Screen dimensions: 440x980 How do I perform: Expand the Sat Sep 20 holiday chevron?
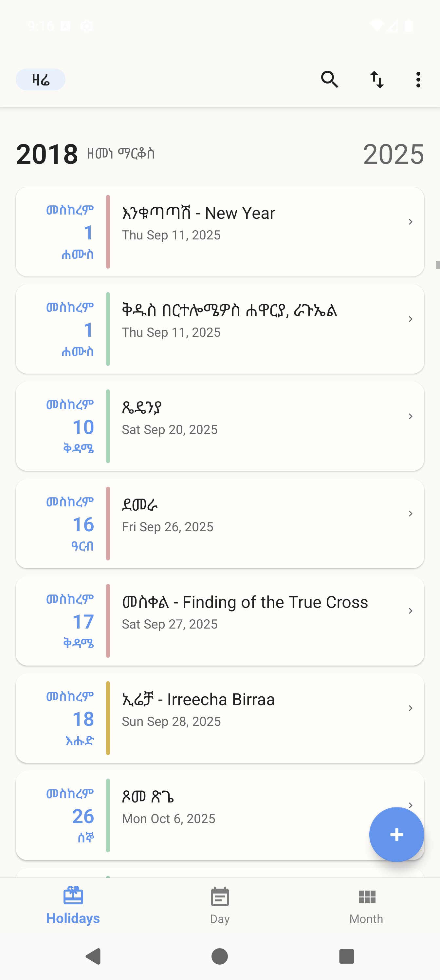click(410, 416)
